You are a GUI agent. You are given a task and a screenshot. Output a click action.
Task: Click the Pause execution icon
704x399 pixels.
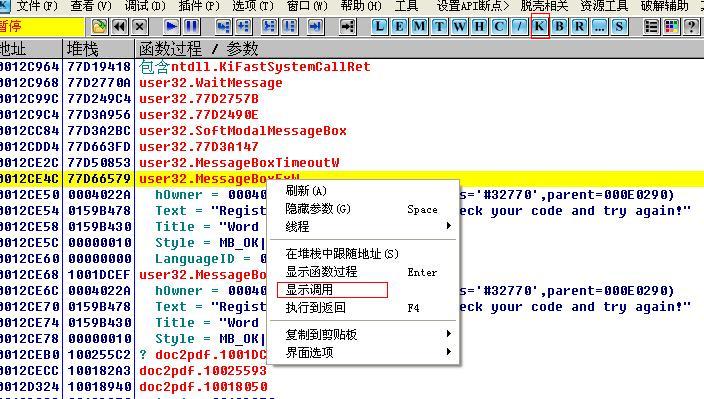192,26
